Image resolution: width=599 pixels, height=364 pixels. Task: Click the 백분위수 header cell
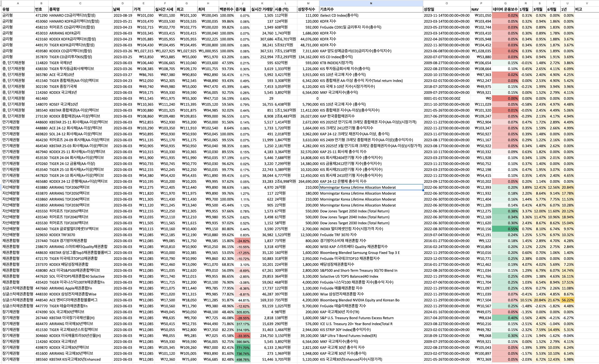tap(227, 9)
